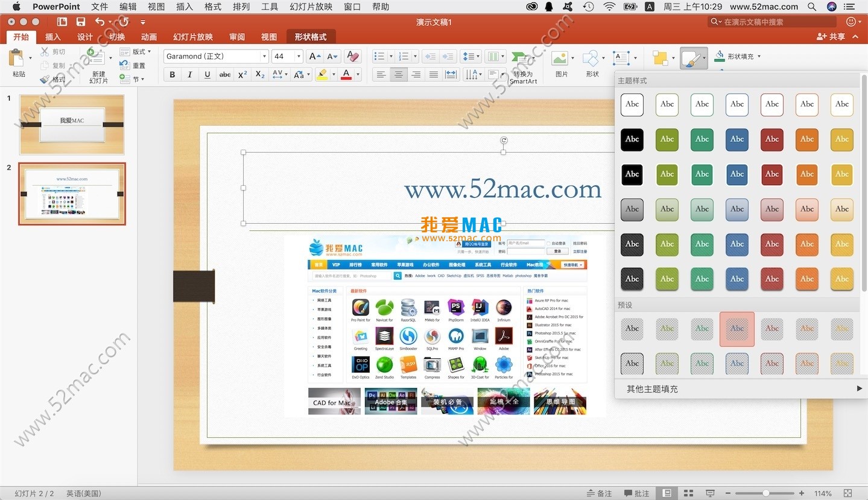Toggle Bold formatting
This screenshot has width=868, height=500.
click(173, 75)
